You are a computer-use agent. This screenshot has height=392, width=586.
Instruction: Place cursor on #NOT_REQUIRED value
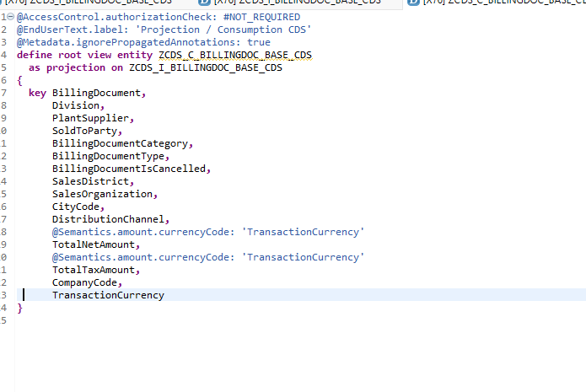[x=261, y=17]
